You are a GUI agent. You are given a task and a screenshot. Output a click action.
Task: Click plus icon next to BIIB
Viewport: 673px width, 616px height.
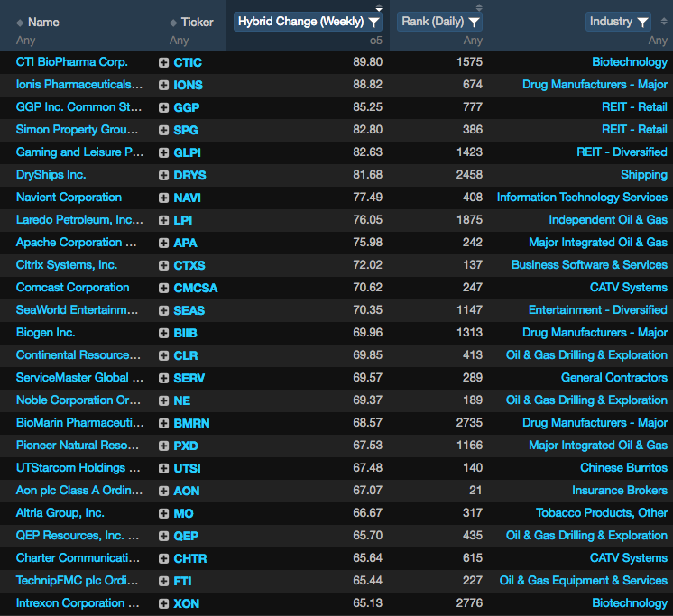[x=163, y=333]
